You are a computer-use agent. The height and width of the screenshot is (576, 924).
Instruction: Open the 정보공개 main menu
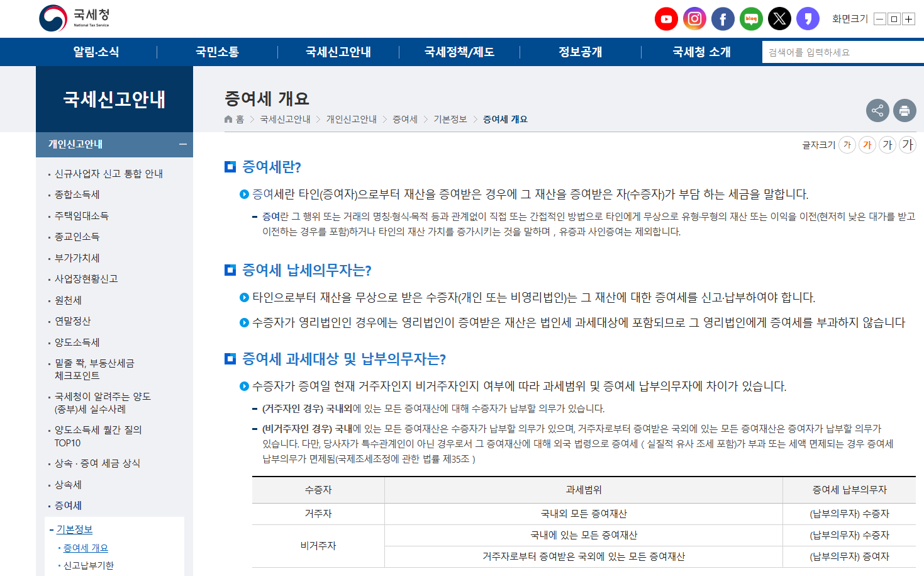(581, 52)
